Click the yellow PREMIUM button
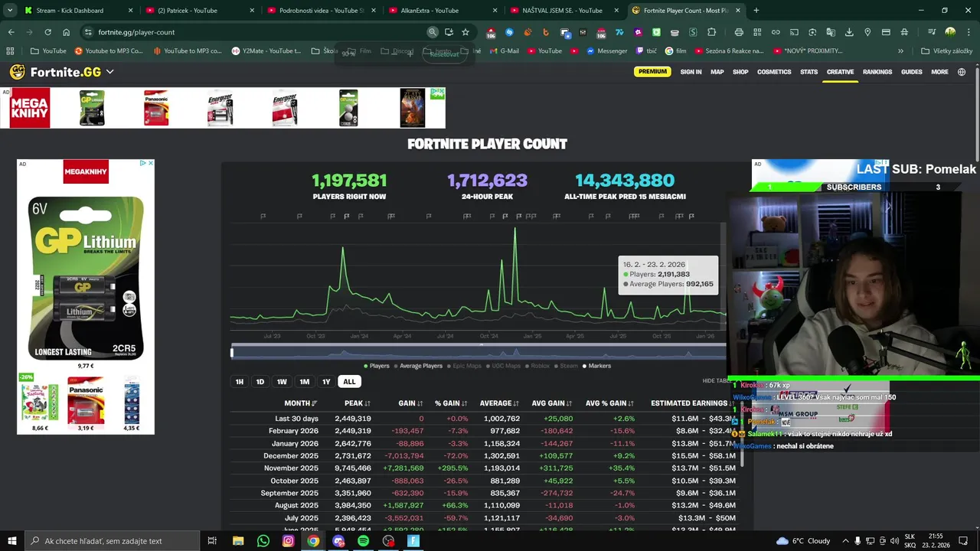This screenshot has width=980, height=551. click(652, 72)
